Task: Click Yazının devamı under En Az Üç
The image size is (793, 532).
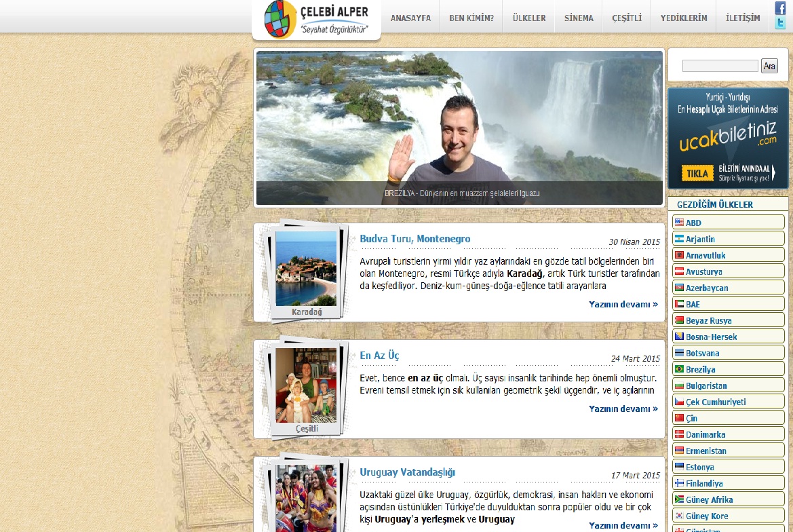Action: (x=623, y=408)
